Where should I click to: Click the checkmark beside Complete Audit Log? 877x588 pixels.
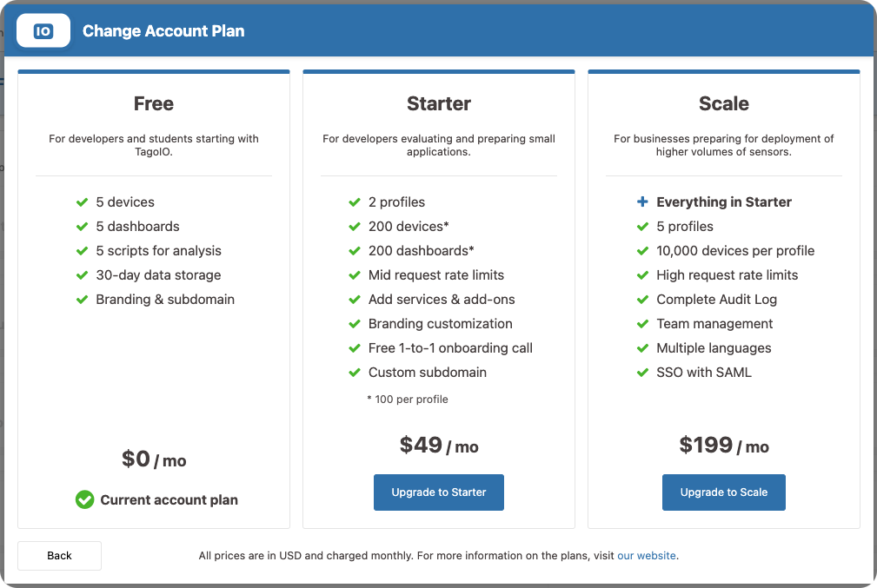(x=642, y=300)
